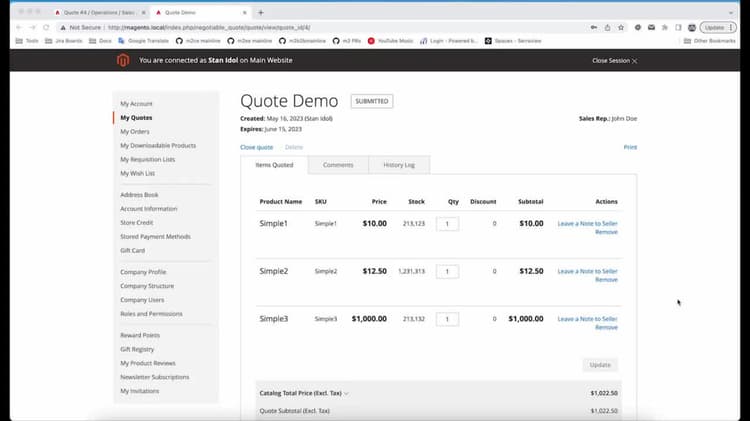Open the side panel icon in toolbar
750x421 pixels.
coord(678,27)
